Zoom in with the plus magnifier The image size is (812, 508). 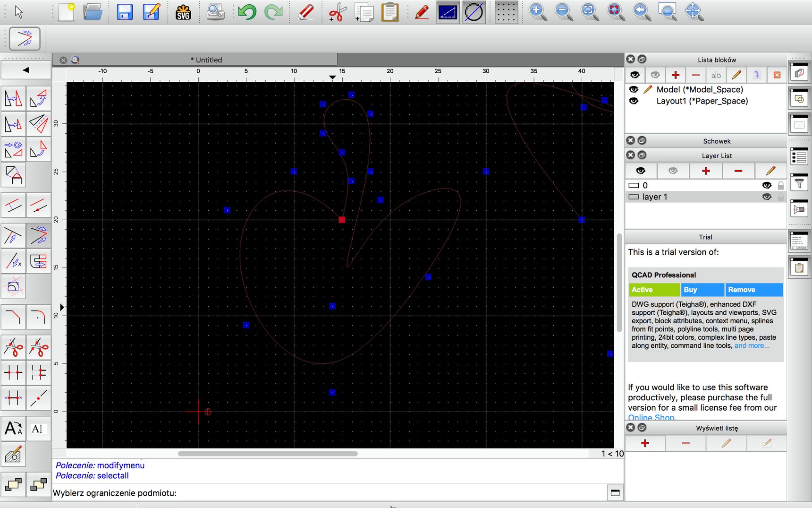click(537, 12)
